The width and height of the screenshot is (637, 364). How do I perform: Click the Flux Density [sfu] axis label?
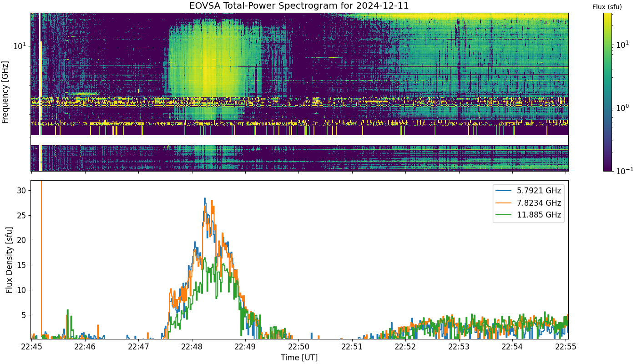(x=9, y=260)
